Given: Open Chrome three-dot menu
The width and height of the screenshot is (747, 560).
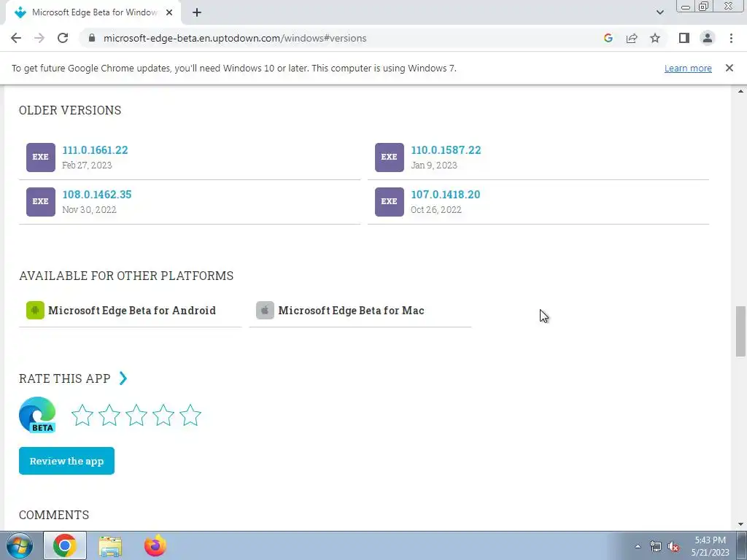Looking at the screenshot, I should (x=731, y=38).
